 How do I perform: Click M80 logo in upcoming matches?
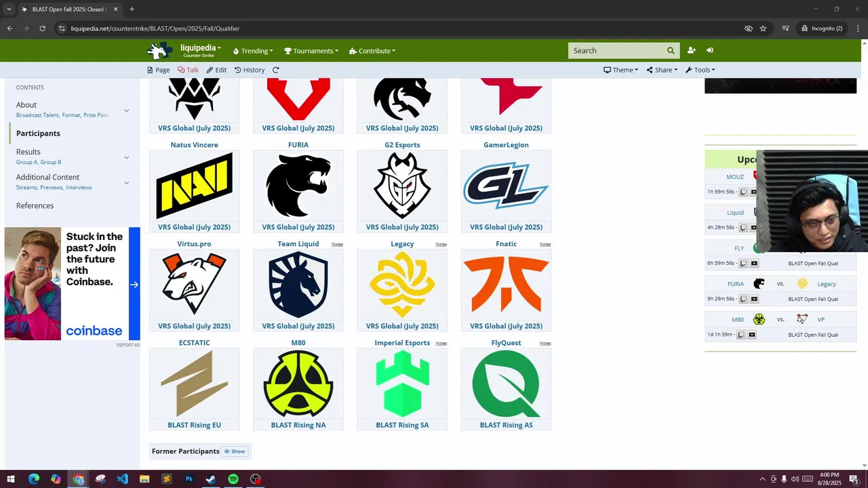pyautogui.click(x=759, y=319)
